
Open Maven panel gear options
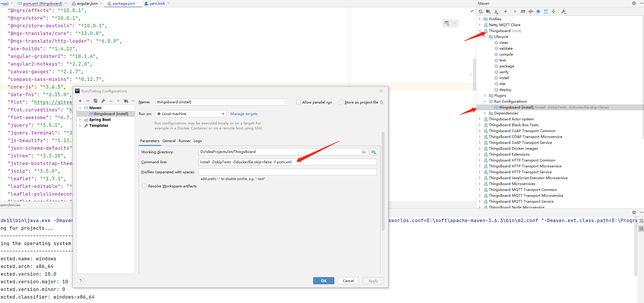tap(634, 3)
